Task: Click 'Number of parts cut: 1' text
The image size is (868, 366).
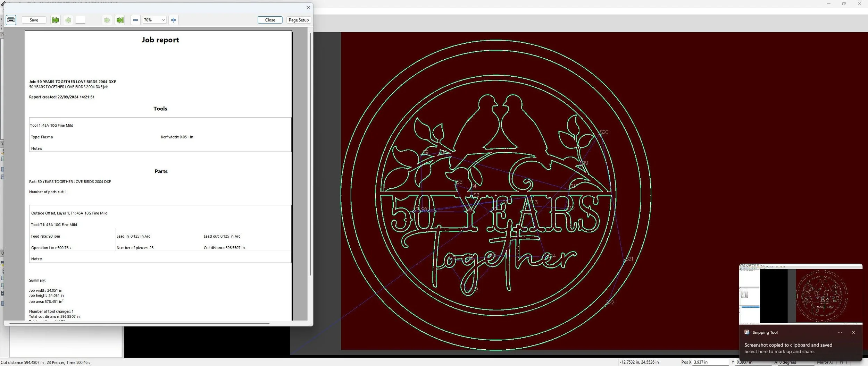Action: (48, 192)
